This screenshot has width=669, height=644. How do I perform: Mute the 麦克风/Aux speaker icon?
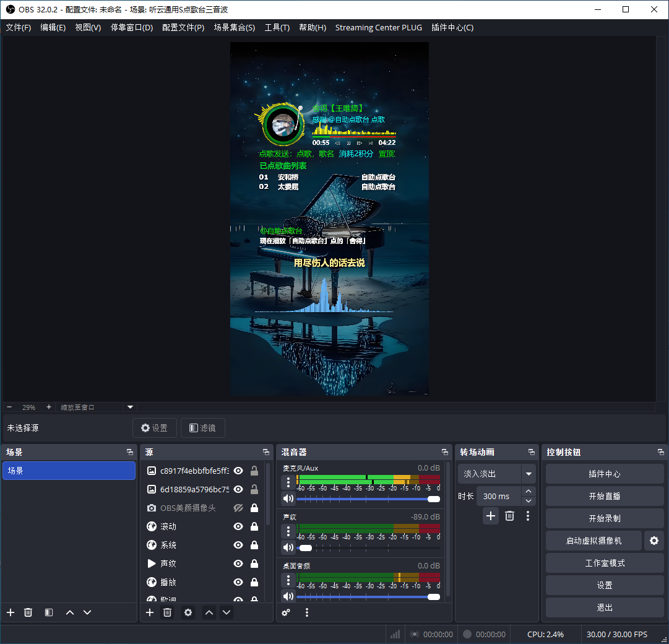(288, 498)
